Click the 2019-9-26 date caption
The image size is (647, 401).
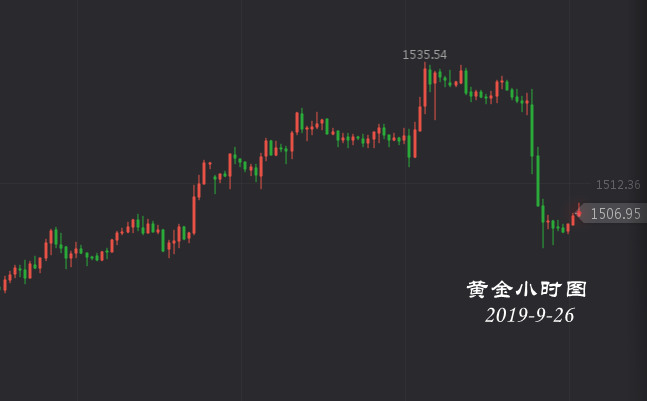(529, 315)
